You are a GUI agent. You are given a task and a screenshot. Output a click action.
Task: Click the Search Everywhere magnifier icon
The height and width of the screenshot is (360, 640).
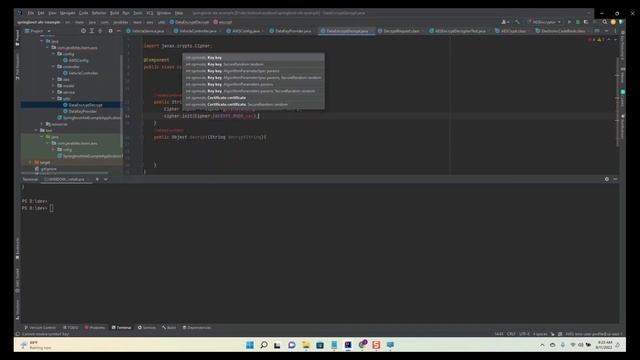604,22
